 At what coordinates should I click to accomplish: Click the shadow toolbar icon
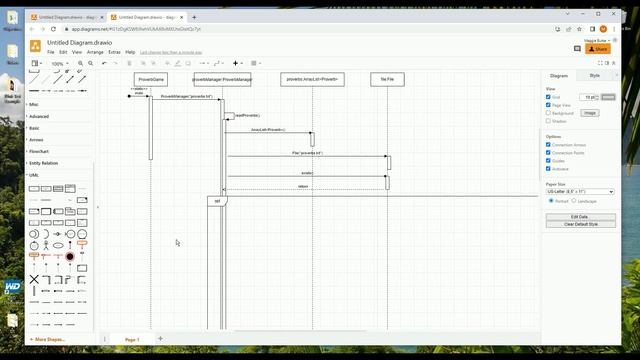pyautogui.click(x=188, y=63)
